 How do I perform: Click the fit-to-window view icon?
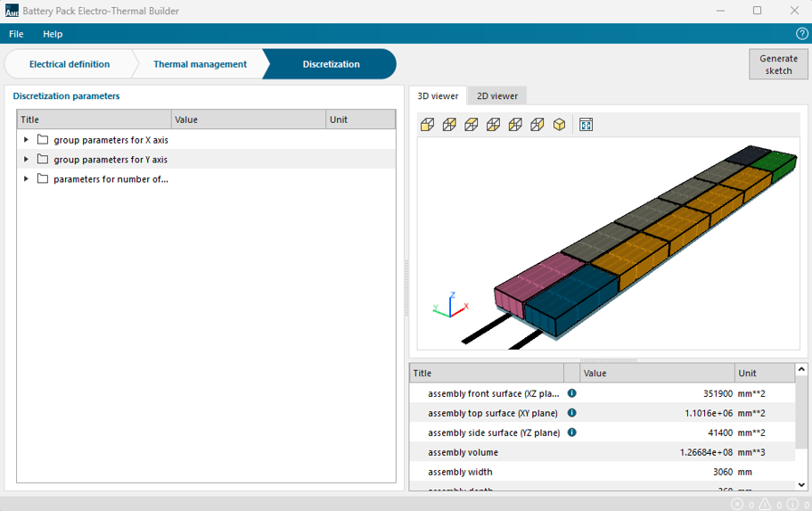coord(586,125)
